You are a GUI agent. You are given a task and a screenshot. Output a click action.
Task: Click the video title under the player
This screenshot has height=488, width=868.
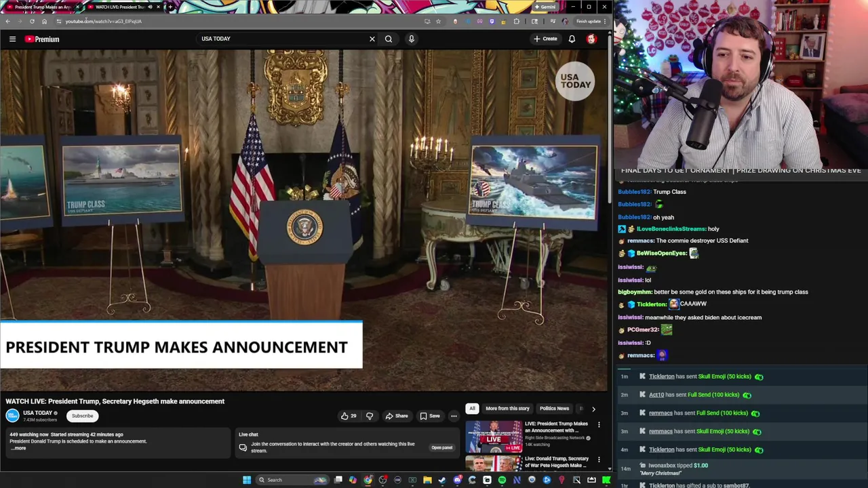(x=115, y=401)
